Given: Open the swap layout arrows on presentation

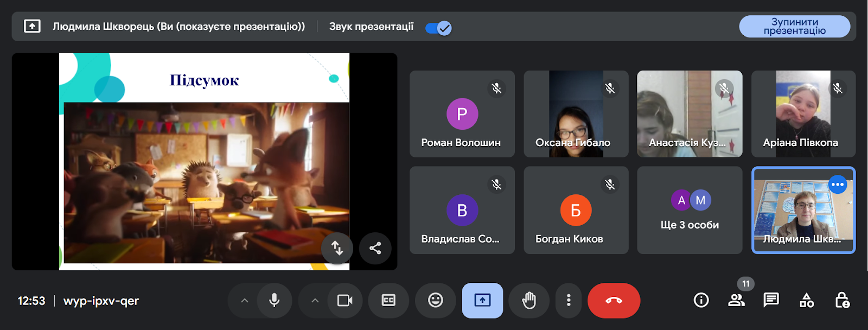Looking at the screenshot, I should coord(337,248).
